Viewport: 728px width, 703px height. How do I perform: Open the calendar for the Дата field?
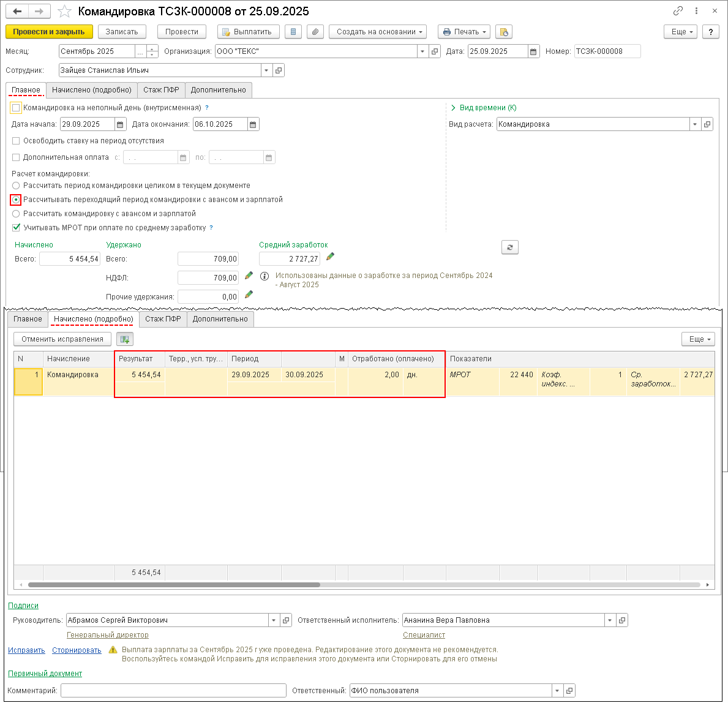(x=533, y=51)
